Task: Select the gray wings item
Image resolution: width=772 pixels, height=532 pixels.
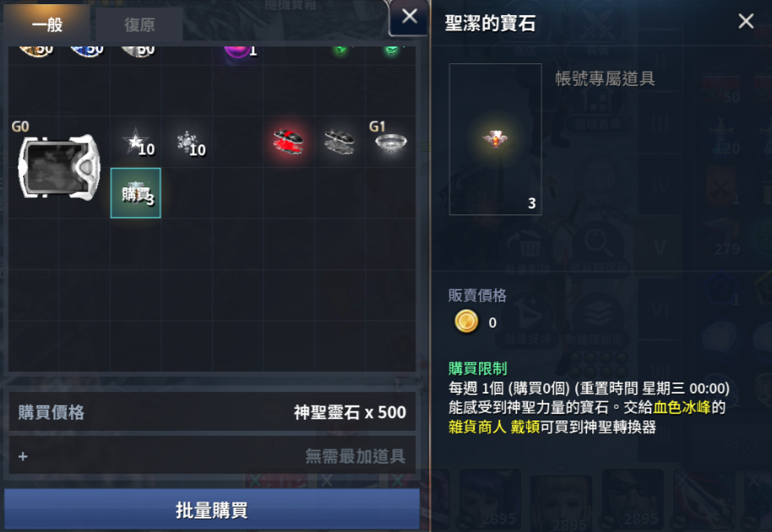Action: pyautogui.click(x=340, y=142)
